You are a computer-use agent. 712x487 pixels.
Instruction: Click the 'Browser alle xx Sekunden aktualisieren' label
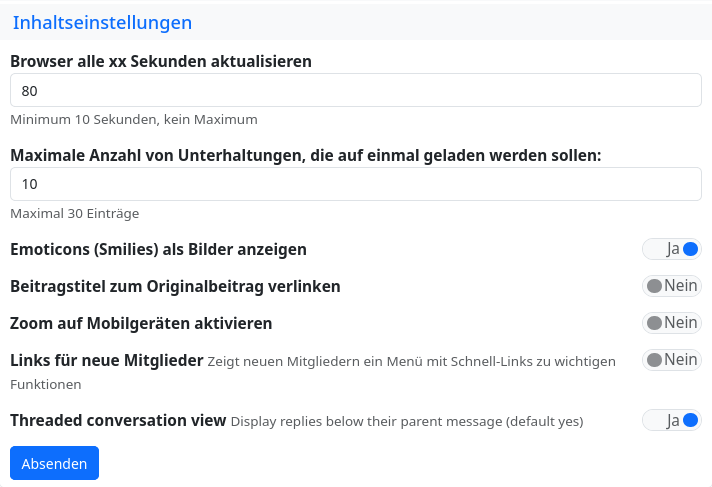pyautogui.click(x=161, y=61)
